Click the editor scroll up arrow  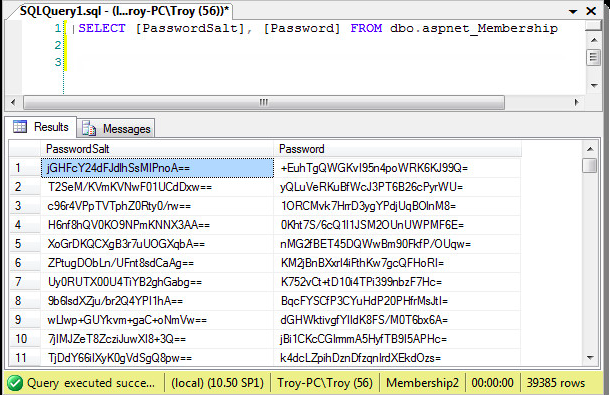(594, 40)
